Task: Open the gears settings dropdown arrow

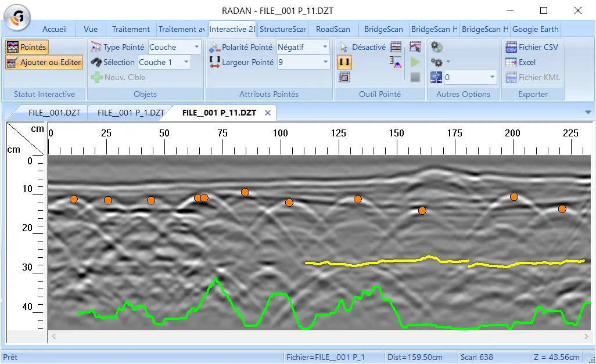Action: tap(448, 62)
